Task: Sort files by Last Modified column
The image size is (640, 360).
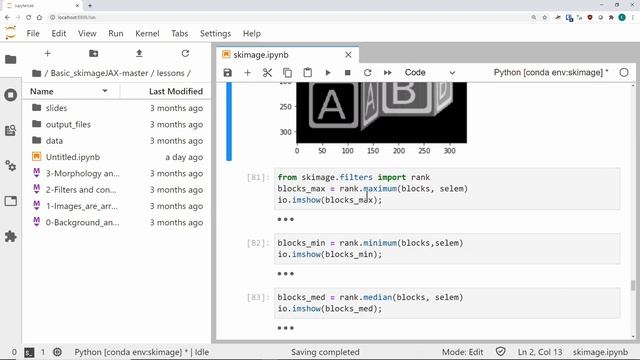Action: (x=166, y=91)
